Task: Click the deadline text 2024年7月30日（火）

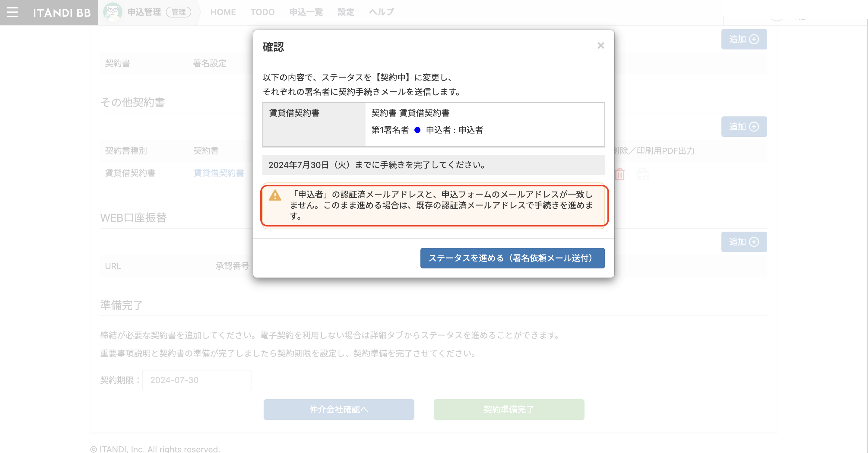Action: (x=310, y=165)
